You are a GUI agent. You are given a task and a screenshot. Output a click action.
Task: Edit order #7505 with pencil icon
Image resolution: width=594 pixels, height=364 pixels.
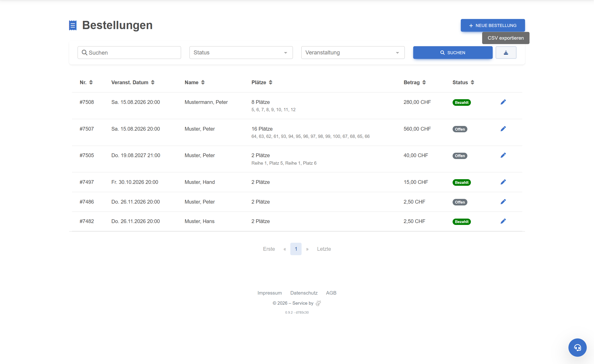503,155
